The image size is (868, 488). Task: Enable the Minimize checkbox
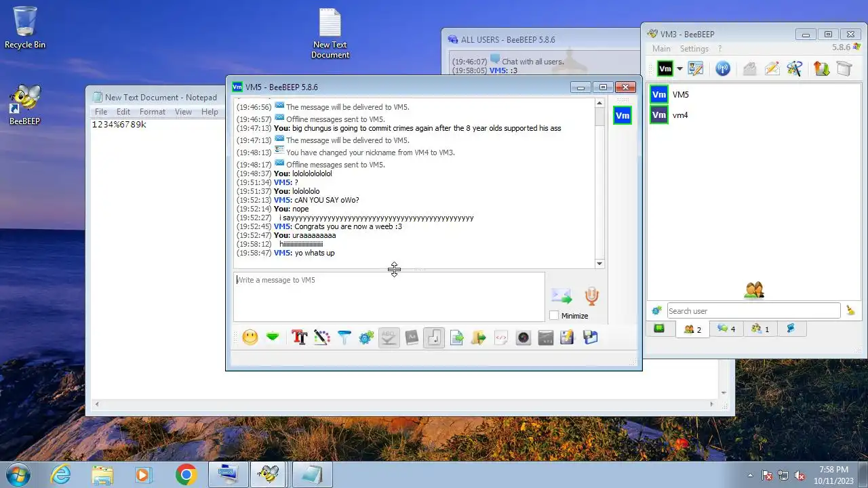coord(554,316)
